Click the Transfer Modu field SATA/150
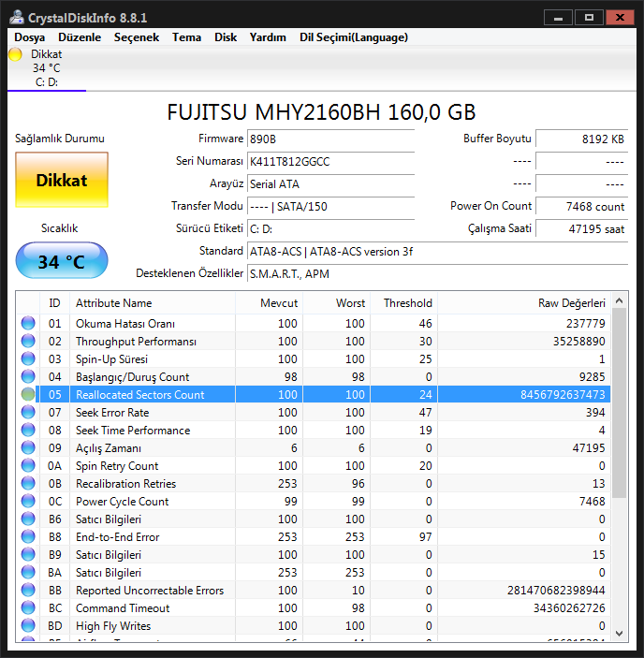 click(330, 207)
